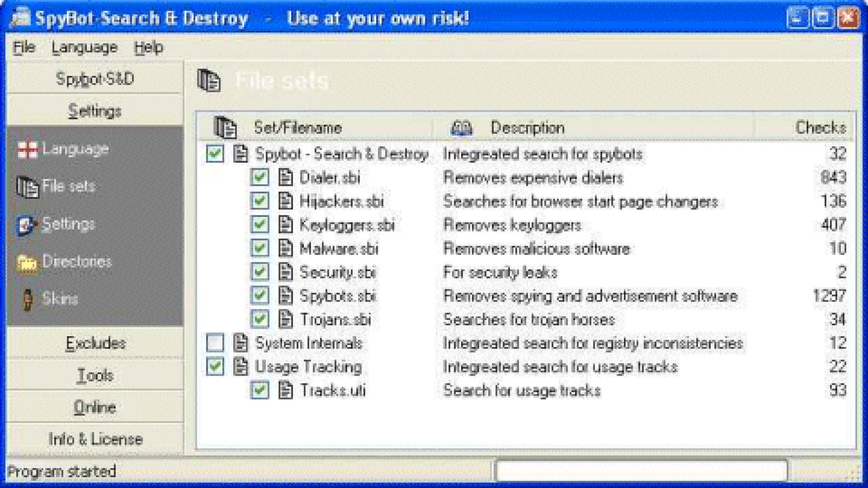Open Language settings flag icon in sidebar
Viewport: 868px width, 488px height.
click(27, 149)
